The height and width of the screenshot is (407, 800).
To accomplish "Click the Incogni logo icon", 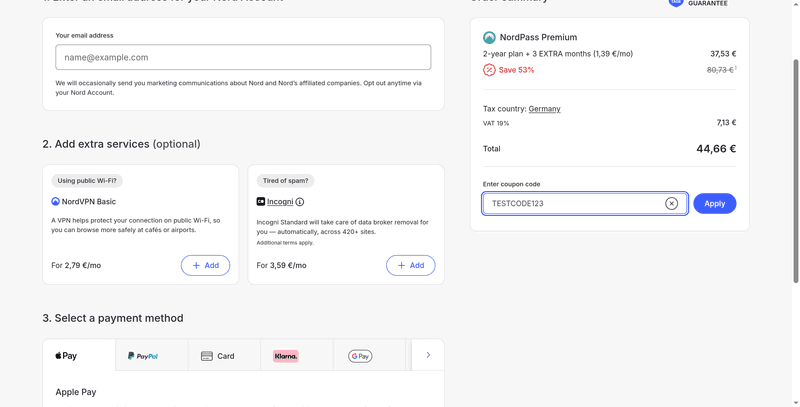I will (x=261, y=201).
